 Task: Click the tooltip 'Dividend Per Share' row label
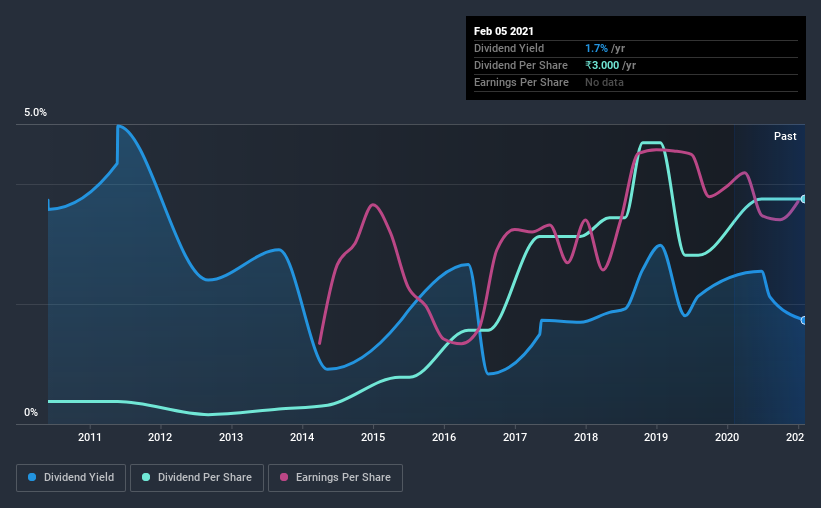pos(520,65)
